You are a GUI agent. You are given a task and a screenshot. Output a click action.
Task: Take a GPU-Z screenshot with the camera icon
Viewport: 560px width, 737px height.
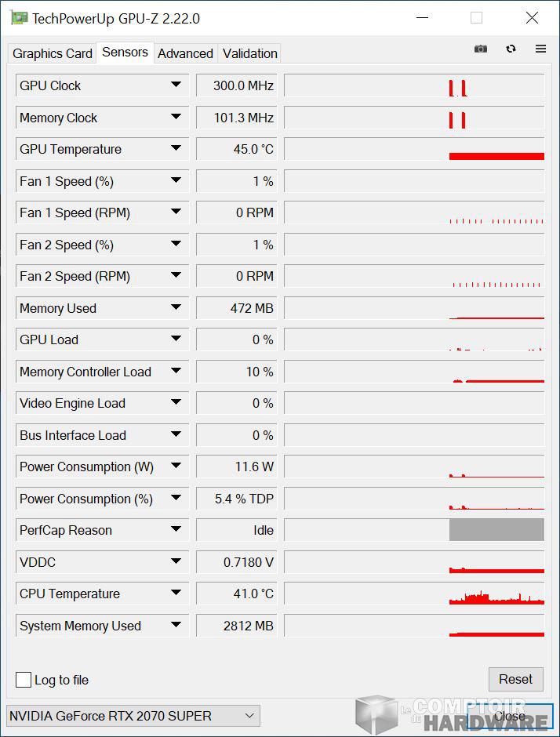click(x=480, y=49)
